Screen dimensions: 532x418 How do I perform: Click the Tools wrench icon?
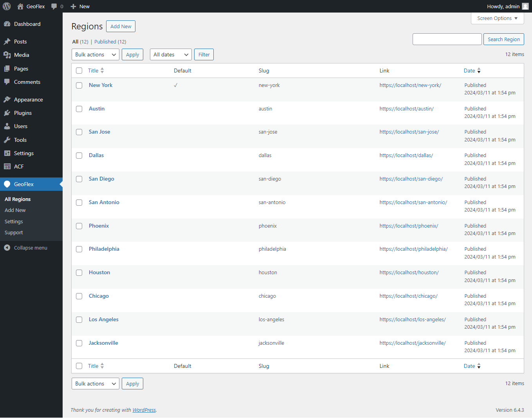7,140
